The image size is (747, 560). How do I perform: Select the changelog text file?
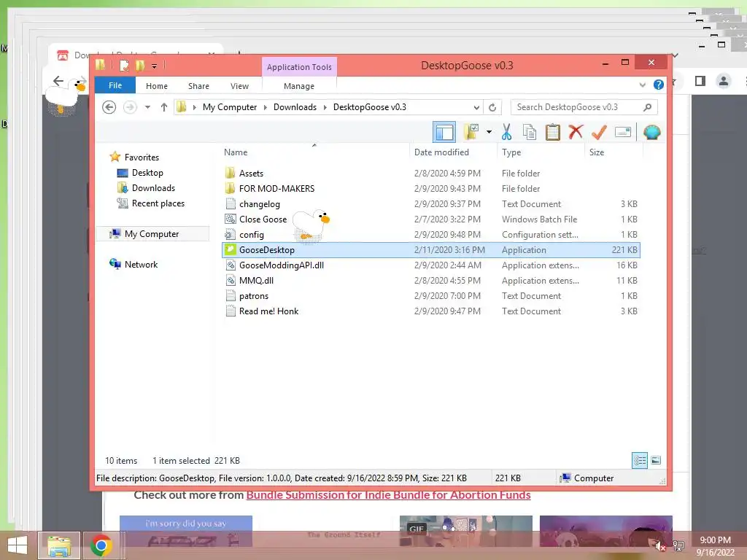[430, 204]
